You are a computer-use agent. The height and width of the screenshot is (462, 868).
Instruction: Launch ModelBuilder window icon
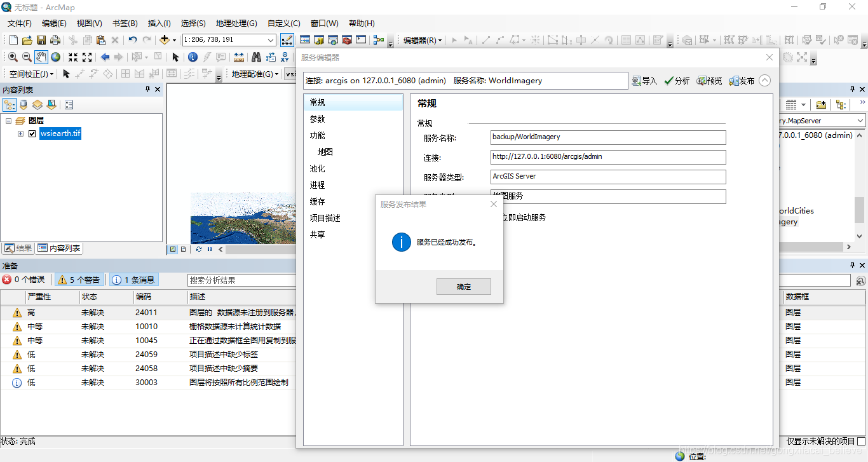point(379,40)
